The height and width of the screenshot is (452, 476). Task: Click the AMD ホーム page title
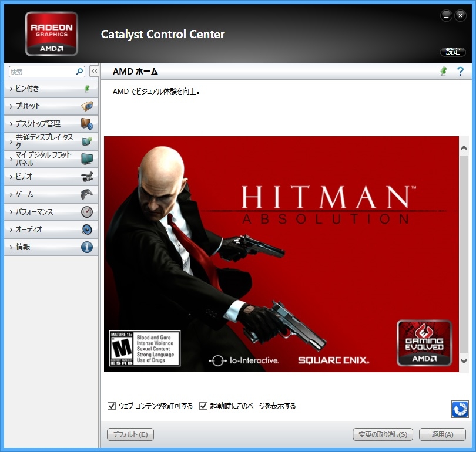point(135,72)
